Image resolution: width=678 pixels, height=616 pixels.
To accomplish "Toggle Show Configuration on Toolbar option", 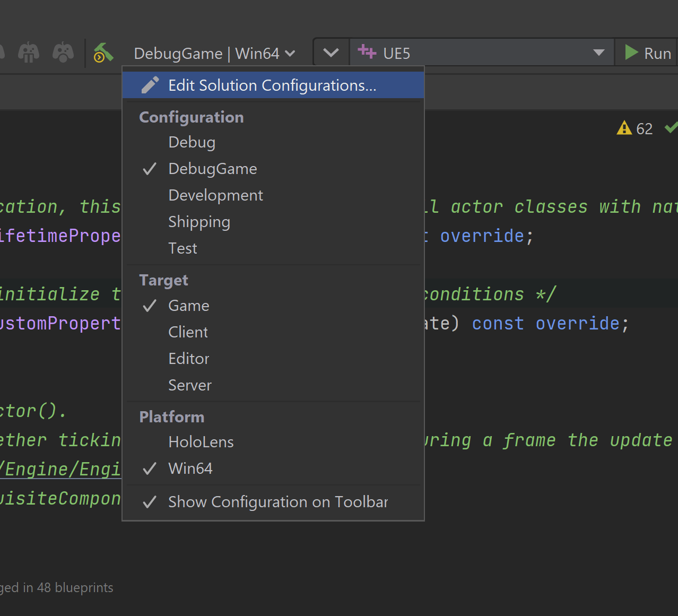I will [277, 502].
